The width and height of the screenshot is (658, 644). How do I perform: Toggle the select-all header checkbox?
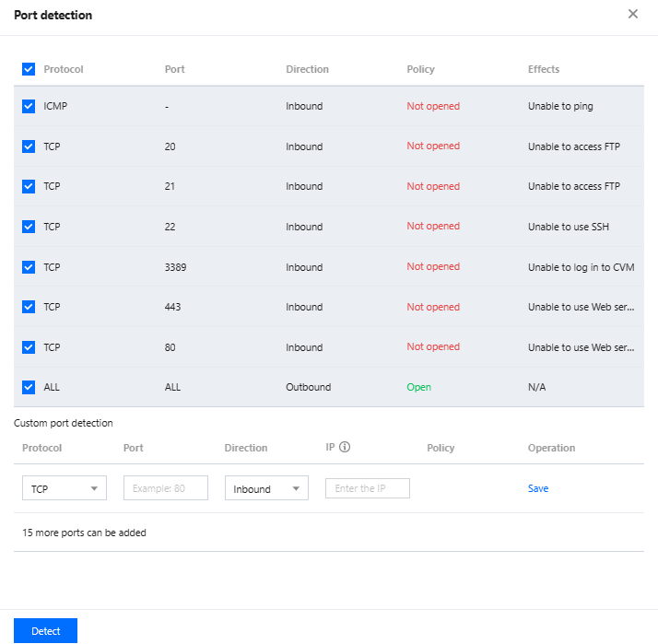point(29,69)
